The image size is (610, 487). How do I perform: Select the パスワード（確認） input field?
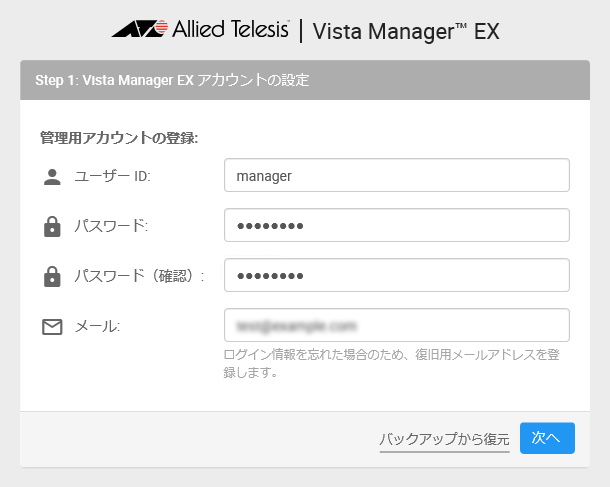397,275
